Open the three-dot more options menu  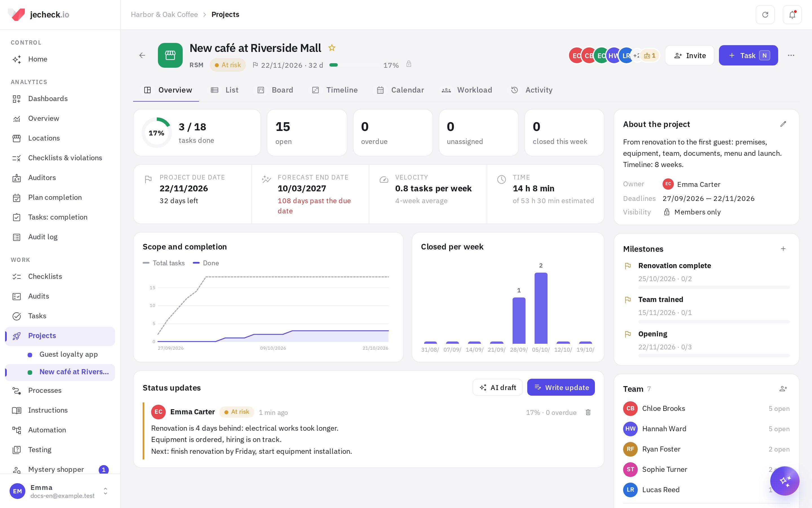click(x=791, y=55)
